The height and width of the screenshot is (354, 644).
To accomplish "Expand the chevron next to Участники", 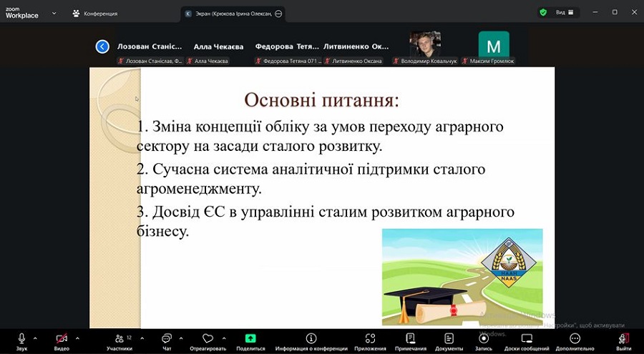I will coord(142,338).
